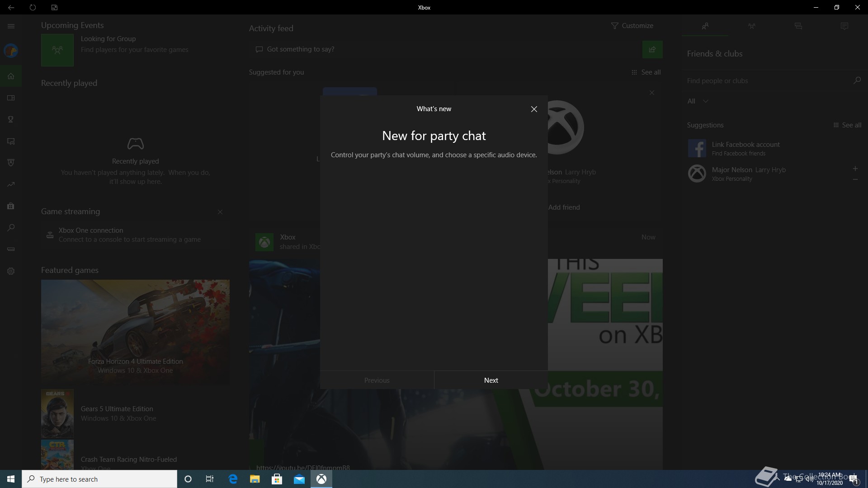Click the Previous button in dialog

coord(377,380)
